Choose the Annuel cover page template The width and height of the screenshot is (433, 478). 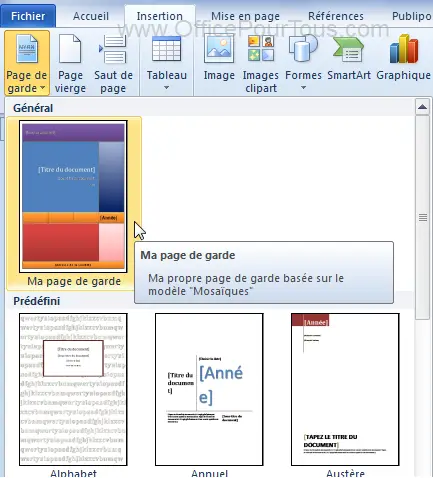click(209, 389)
